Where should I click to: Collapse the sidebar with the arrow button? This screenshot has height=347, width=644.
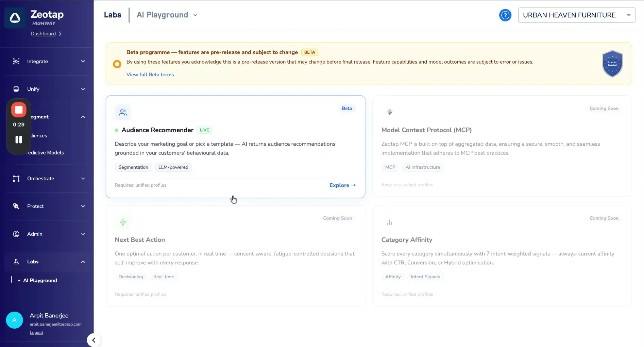(94, 340)
